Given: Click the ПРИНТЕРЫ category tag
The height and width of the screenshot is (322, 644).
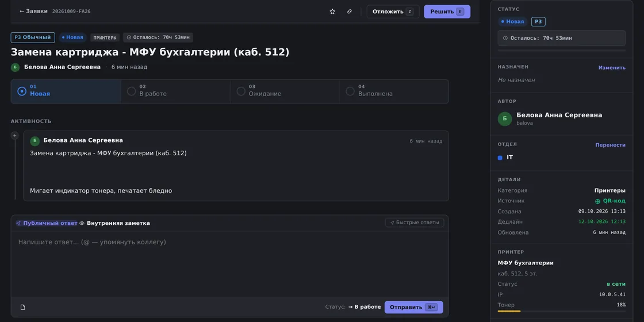Looking at the screenshot, I should tap(105, 37).
